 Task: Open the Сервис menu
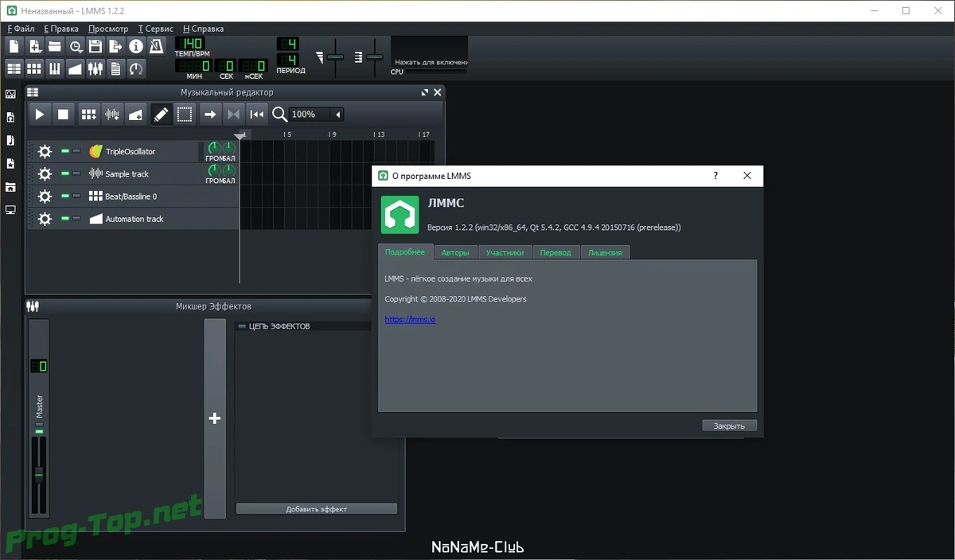click(x=155, y=29)
